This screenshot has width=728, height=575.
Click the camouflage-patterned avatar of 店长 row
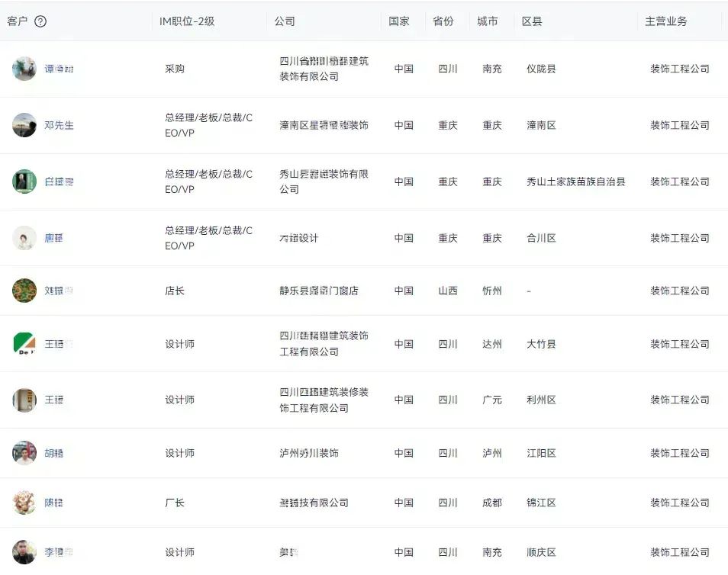click(24, 291)
